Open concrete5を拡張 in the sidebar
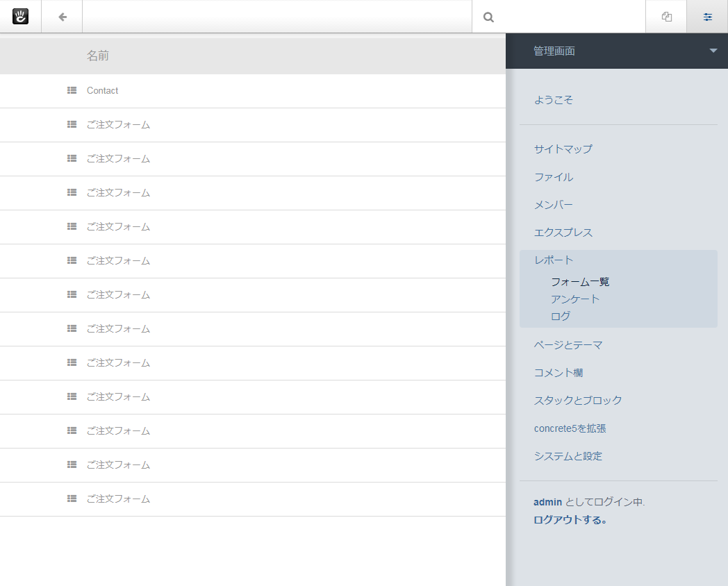 tap(570, 428)
